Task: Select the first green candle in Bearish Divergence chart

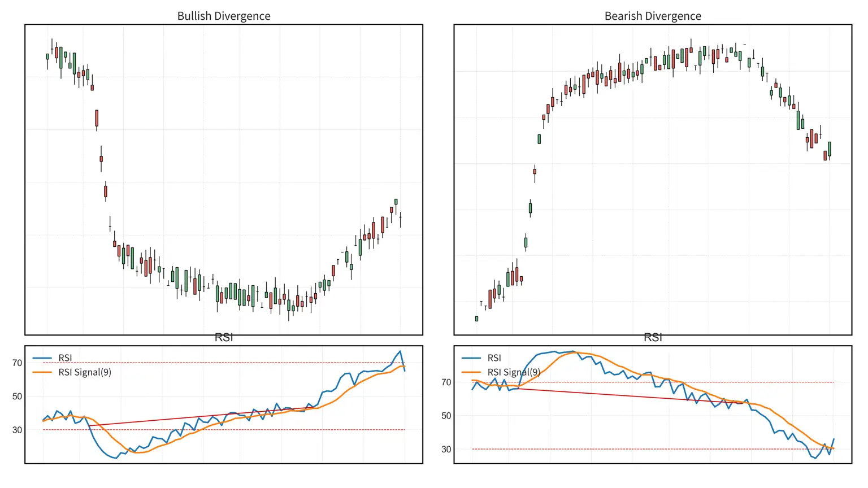Action: click(476, 319)
